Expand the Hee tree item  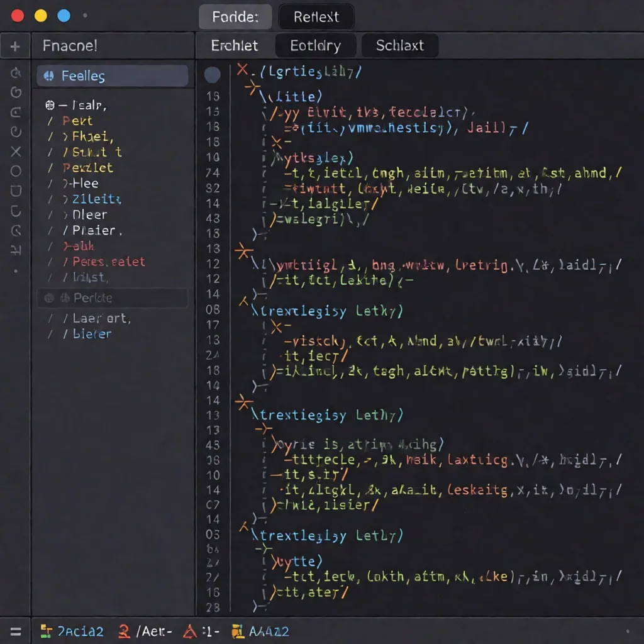pyautogui.click(x=65, y=184)
